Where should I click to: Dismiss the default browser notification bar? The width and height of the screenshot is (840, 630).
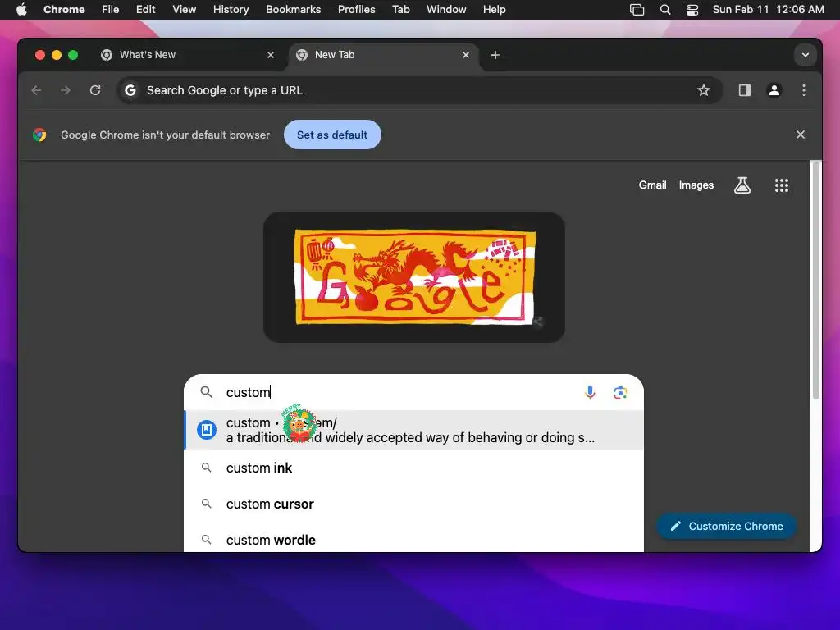click(x=801, y=135)
